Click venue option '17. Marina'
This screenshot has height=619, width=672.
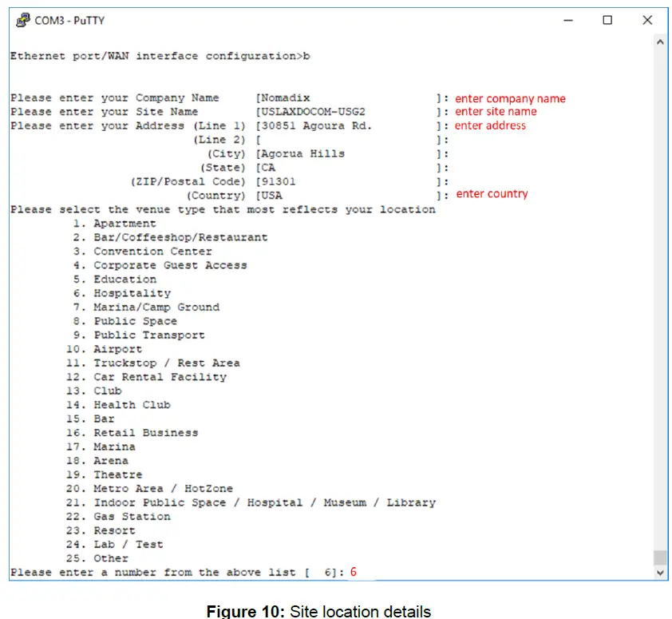coord(101,446)
